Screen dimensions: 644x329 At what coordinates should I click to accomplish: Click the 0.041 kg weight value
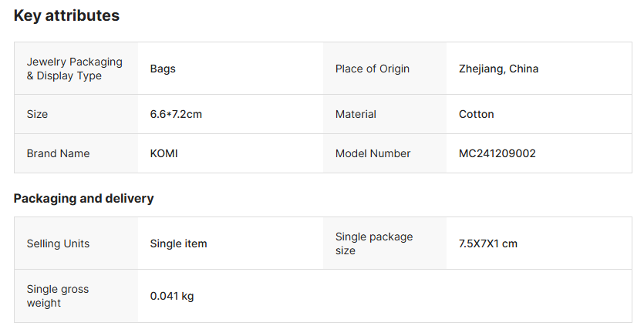click(172, 296)
